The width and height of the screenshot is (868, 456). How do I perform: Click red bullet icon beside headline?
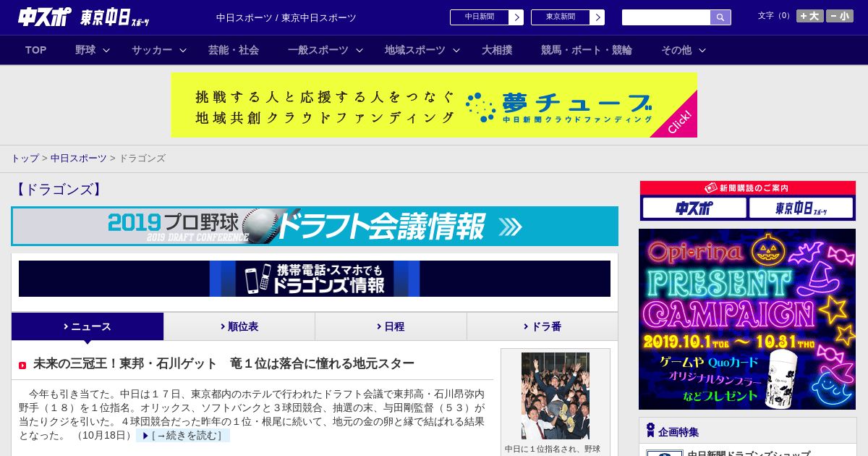point(22,365)
